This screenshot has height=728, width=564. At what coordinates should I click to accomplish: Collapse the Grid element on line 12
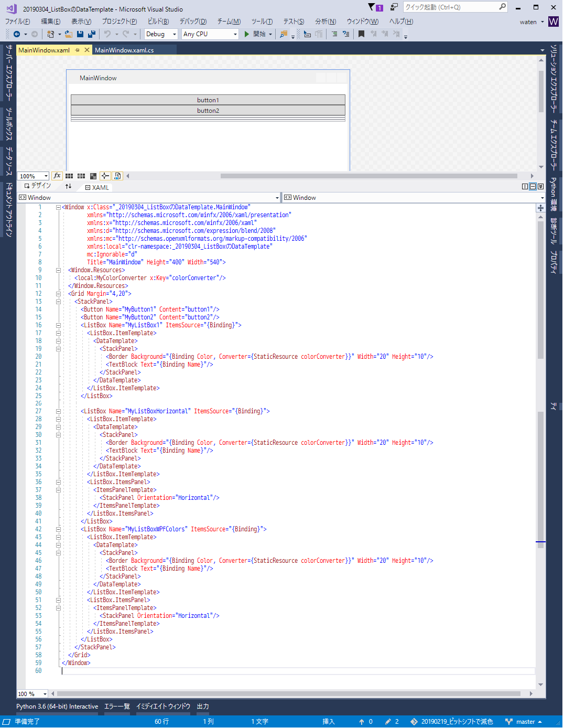(58, 294)
